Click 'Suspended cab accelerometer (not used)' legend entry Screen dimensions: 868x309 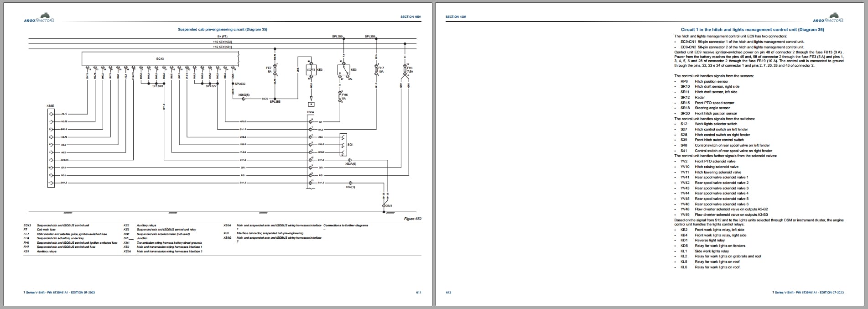162,234
